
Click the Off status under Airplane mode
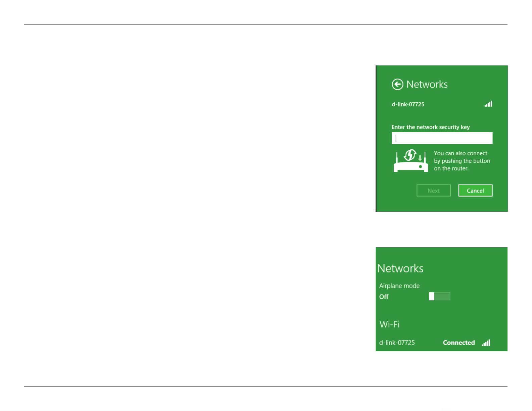tap(384, 297)
